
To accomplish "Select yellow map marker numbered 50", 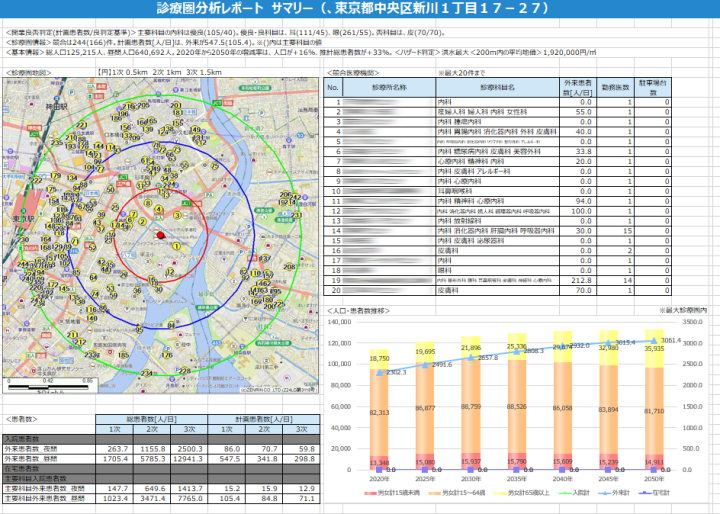I will [111, 189].
